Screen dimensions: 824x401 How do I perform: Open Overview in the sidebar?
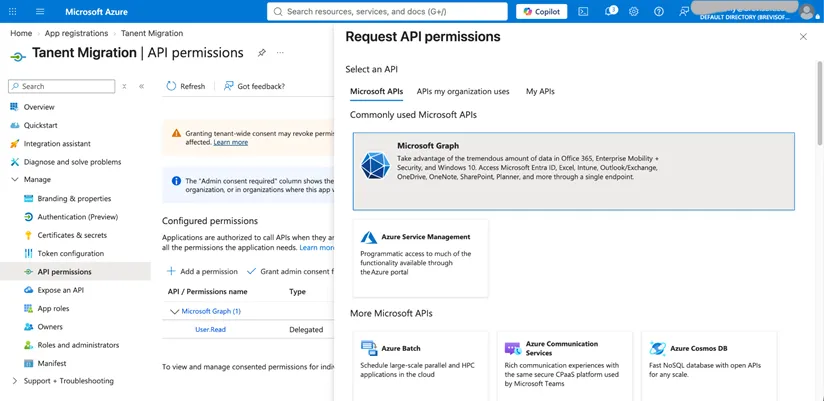(x=39, y=107)
